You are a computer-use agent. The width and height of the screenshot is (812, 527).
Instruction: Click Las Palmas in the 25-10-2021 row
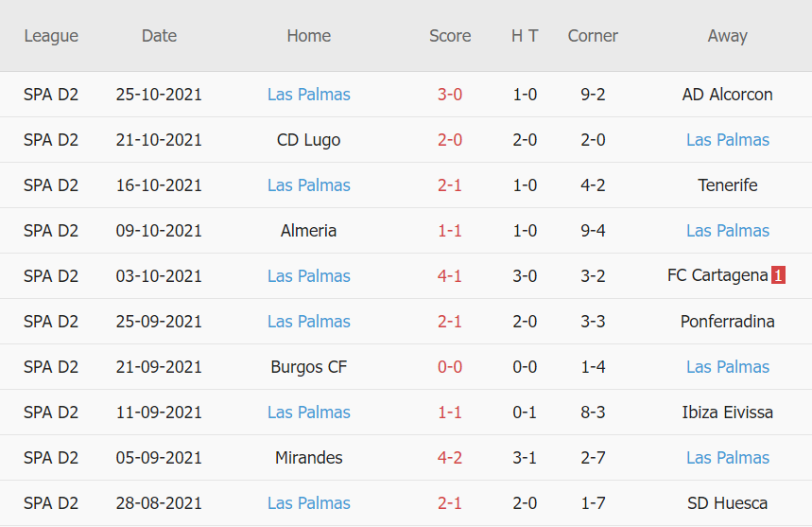[x=308, y=95]
